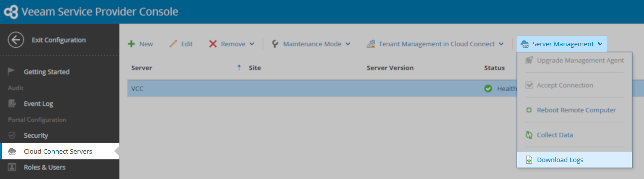The height and width of the screenshot is (179, 644).
Task: Click the Exit Configuration back arrow icon
Action: tap(16, 40)
